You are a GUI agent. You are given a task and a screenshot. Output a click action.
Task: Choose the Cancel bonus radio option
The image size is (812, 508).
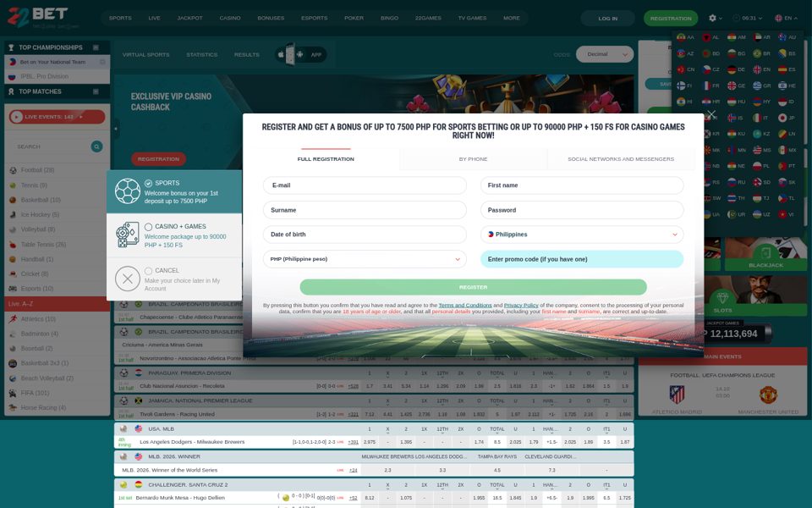click(149, 271)
